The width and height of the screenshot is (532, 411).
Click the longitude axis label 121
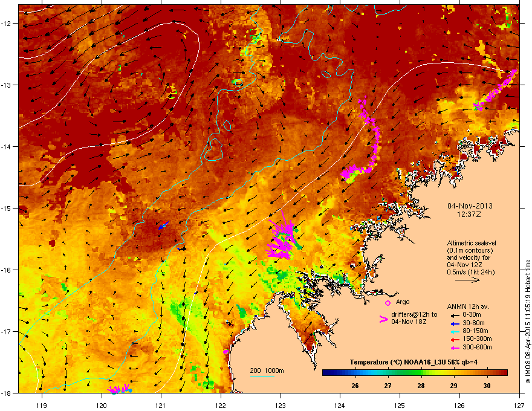tap(161, 405)
